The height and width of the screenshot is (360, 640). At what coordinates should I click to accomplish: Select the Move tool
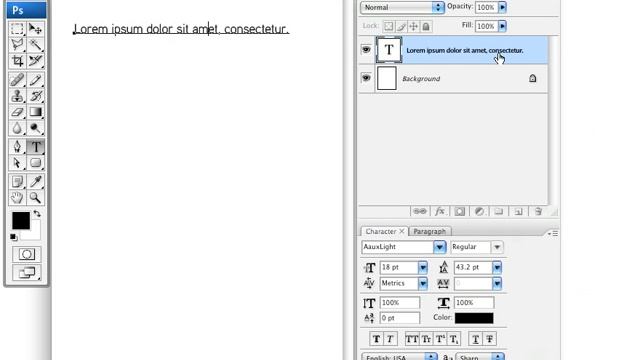click(36, 29)
